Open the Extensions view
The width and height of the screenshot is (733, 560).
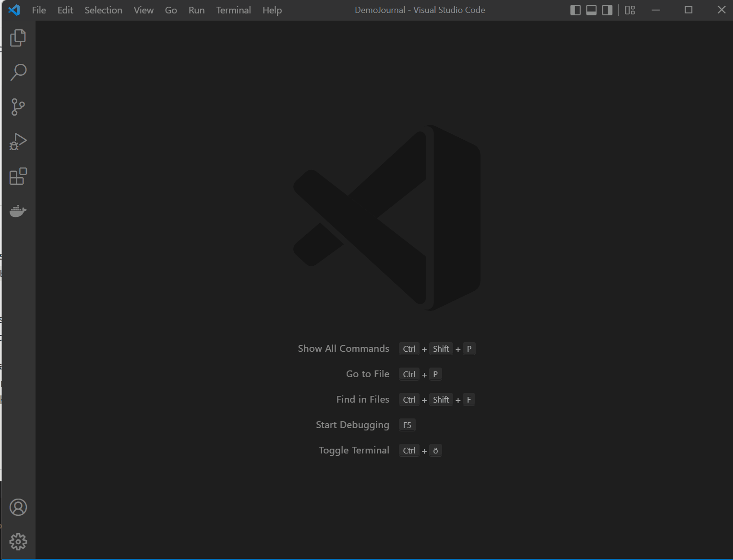pos(18,176)
